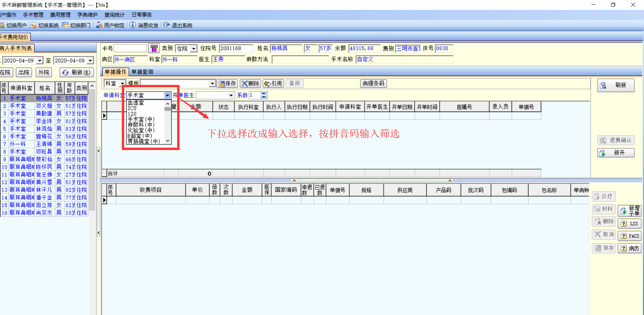Click 退出系统 to exit the system
This screenshot has height=315, width=644.
point(178,25)
